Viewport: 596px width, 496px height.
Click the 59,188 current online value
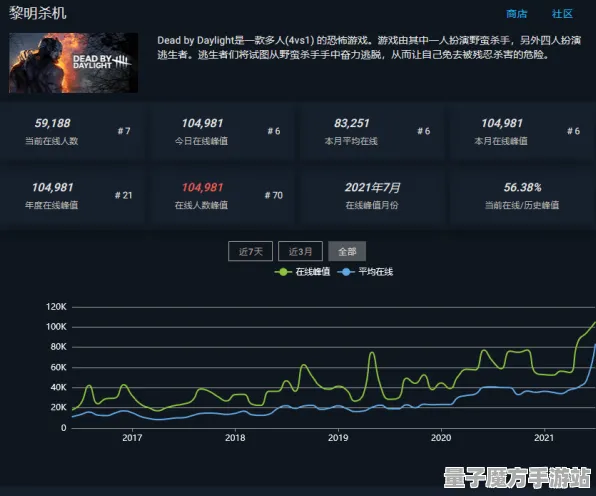click(x=52, y=123)
